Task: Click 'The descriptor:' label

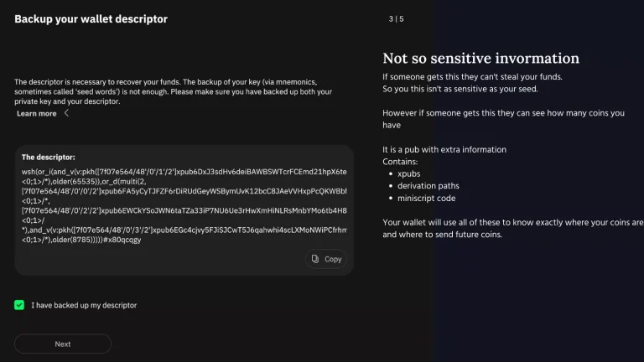Action: (48, 157)
